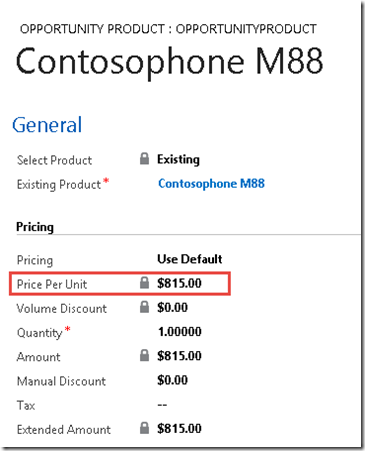
Task: Click the Extended Amount $815.00 value
Action: click(179, 429)
